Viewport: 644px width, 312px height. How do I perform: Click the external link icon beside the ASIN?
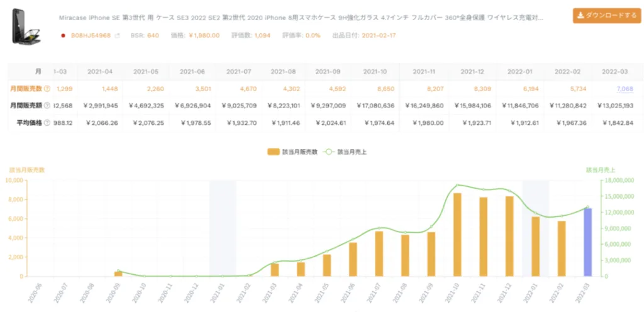click(118, 36)
